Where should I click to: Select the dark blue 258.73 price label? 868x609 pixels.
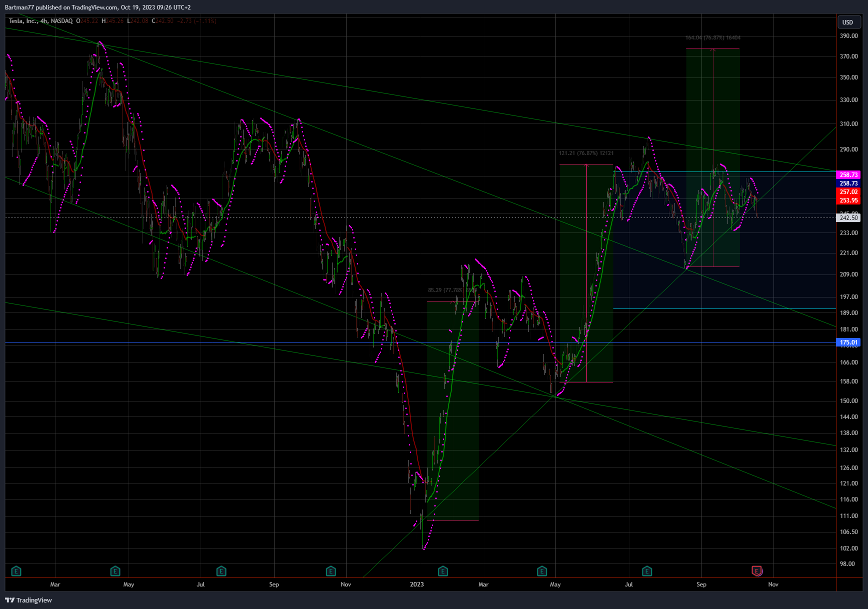(848, 183)
